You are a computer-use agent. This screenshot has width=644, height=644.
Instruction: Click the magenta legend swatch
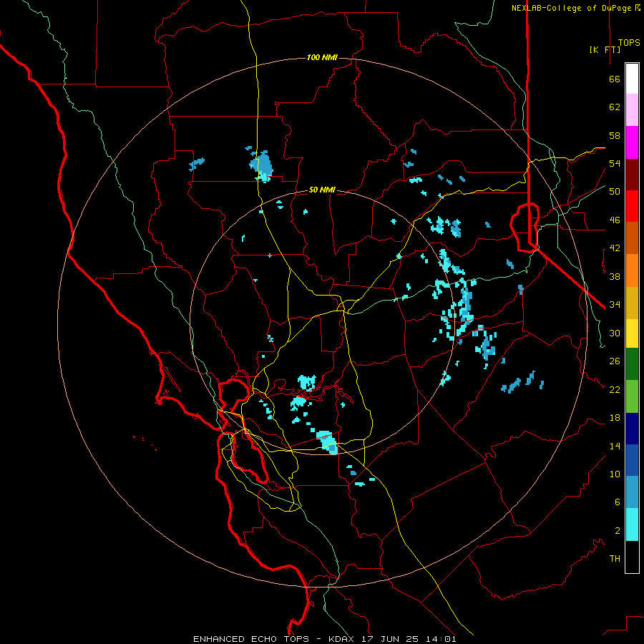(632, 142)
